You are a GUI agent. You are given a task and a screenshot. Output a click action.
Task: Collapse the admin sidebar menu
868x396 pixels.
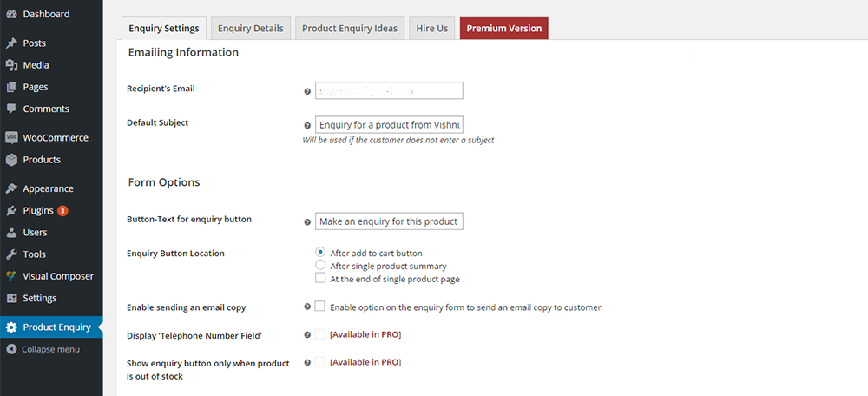[43, 349]
